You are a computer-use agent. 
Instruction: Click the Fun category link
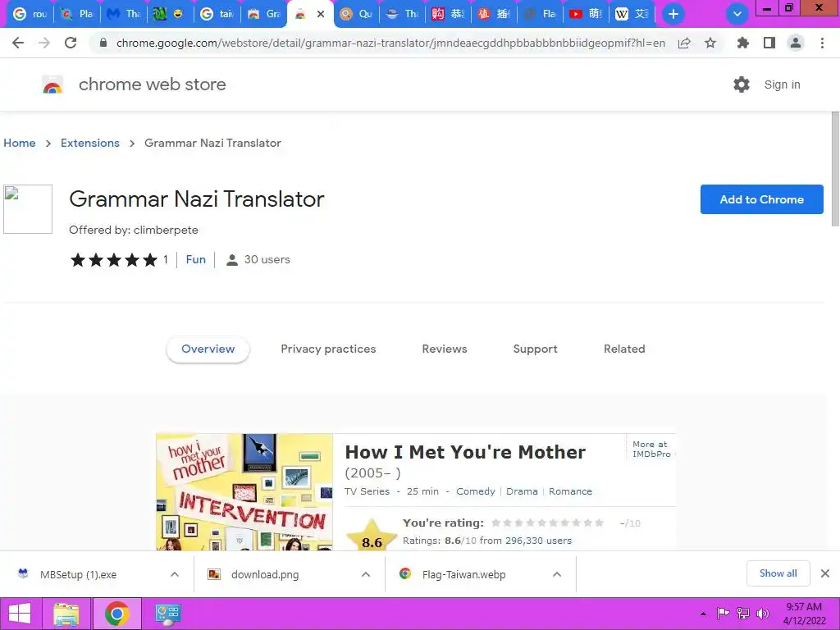195,259
